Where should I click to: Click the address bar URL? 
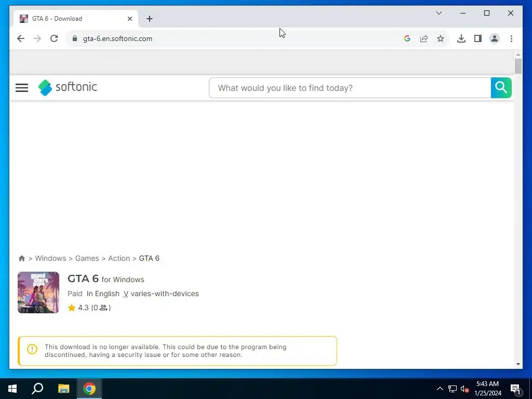117,38
